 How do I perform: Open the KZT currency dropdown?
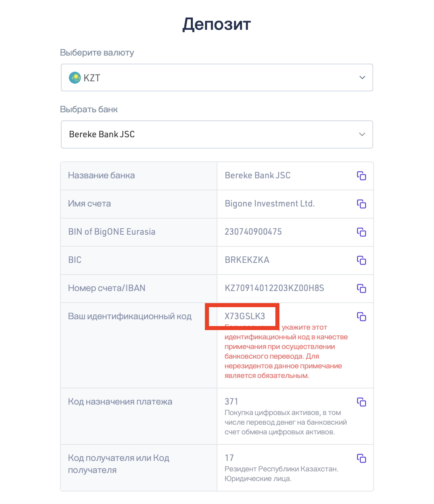point(217,78)
